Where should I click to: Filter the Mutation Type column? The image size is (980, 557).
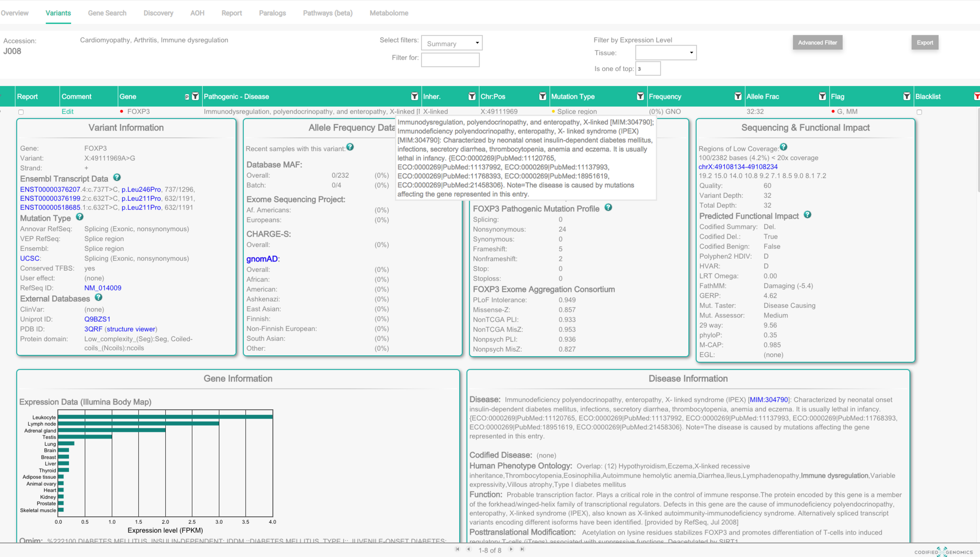640,96
